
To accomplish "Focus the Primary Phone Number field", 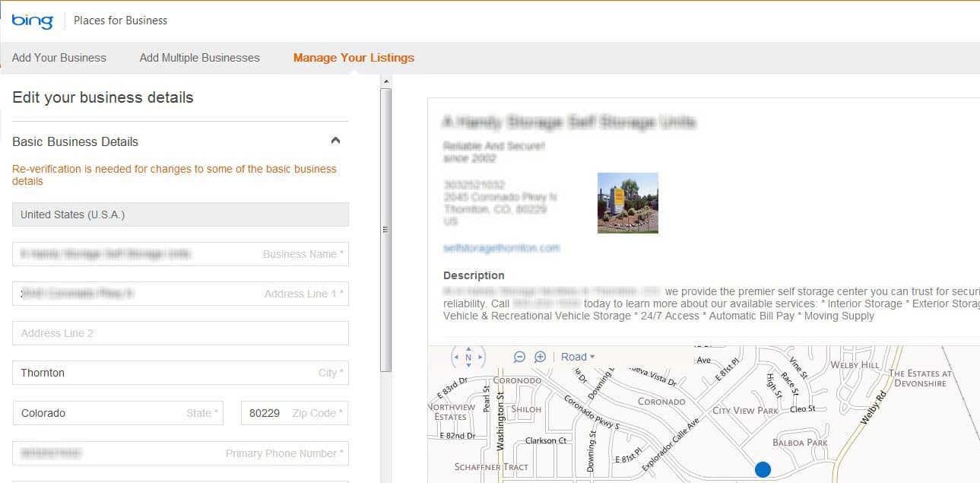I will [x=180, y=453].
